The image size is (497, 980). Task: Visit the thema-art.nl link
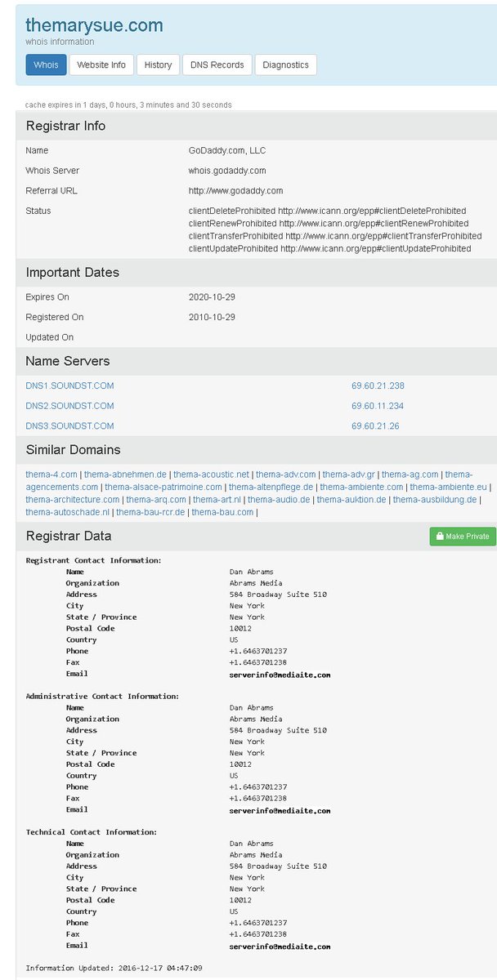[217, 500]
